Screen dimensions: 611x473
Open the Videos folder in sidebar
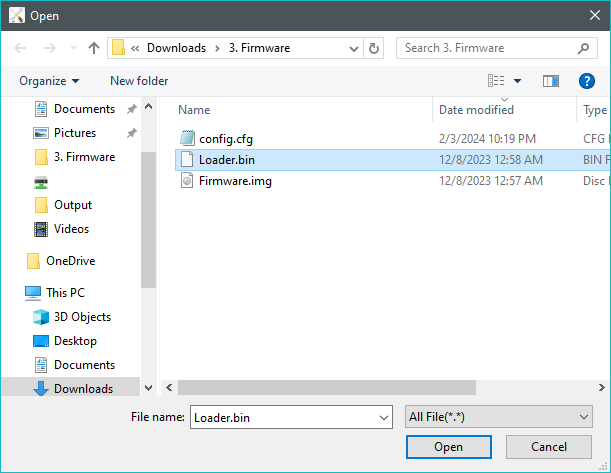point(71,229)
